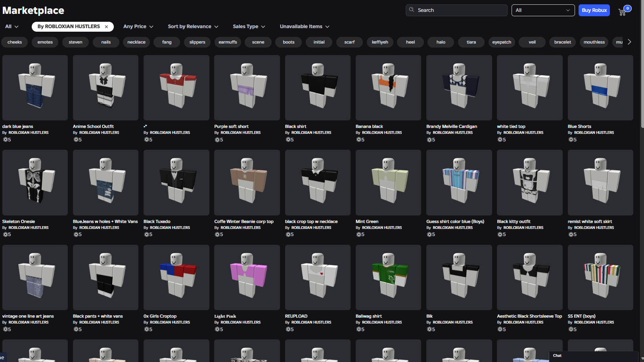
Task: Filter by the earmuffs tag
Action: (x=228, y=42)
